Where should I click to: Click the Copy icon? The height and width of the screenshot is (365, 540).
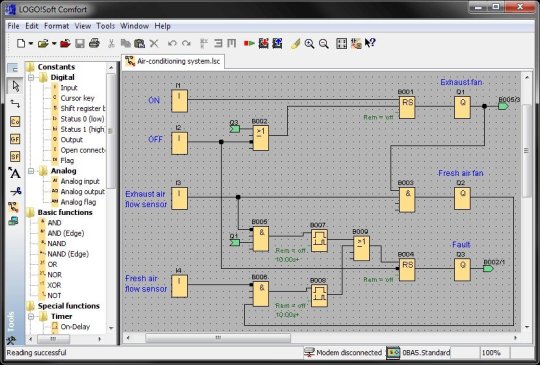tap(125, 43)
